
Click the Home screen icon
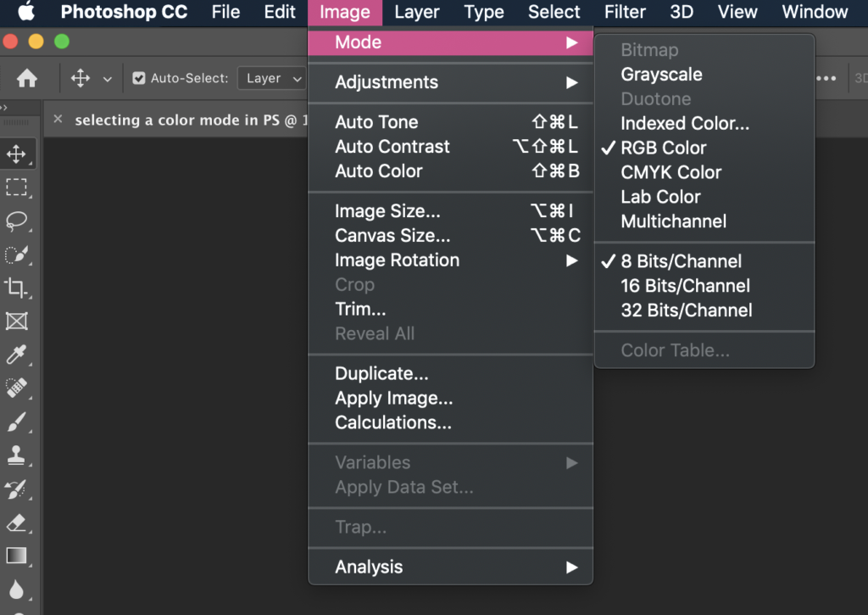tap(28, 77)
